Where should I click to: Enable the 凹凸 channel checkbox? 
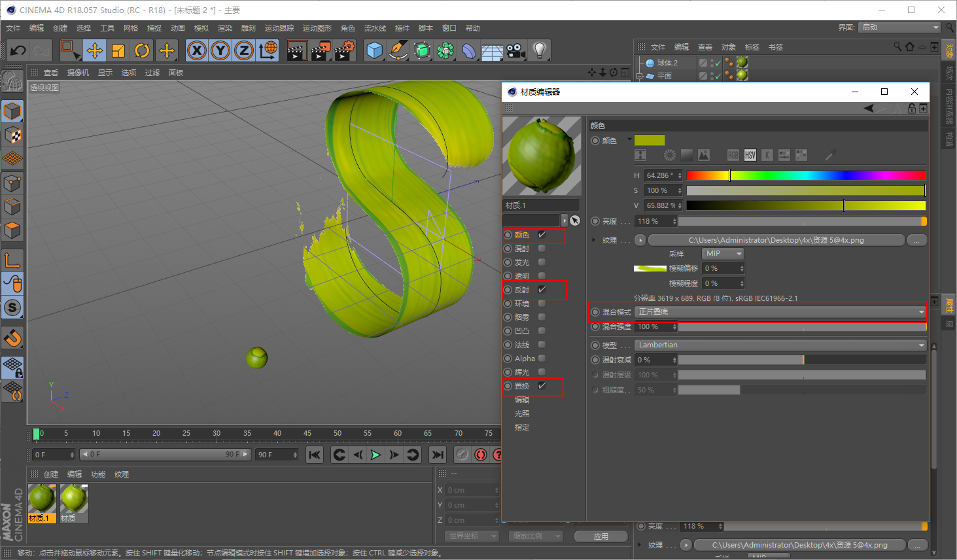pos(542,331)
